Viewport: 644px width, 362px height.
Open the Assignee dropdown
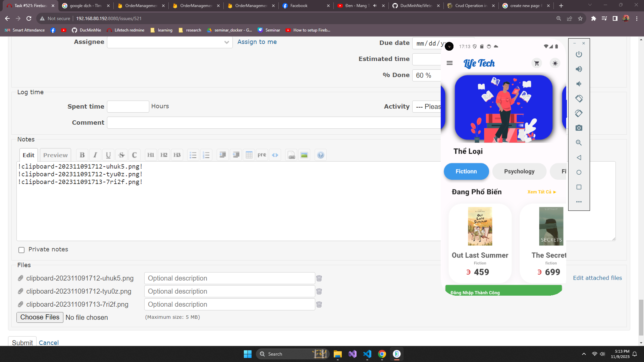point(170,42)
